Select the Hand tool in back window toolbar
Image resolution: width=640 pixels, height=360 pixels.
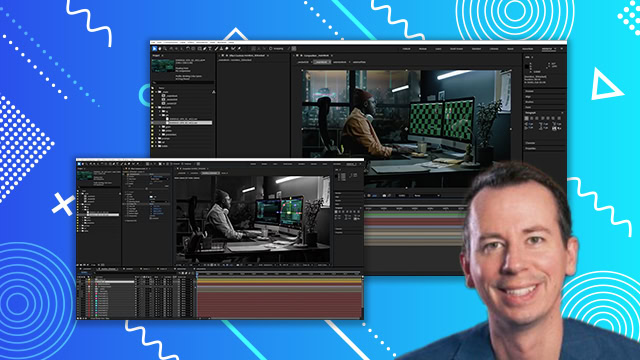(160, 49)
